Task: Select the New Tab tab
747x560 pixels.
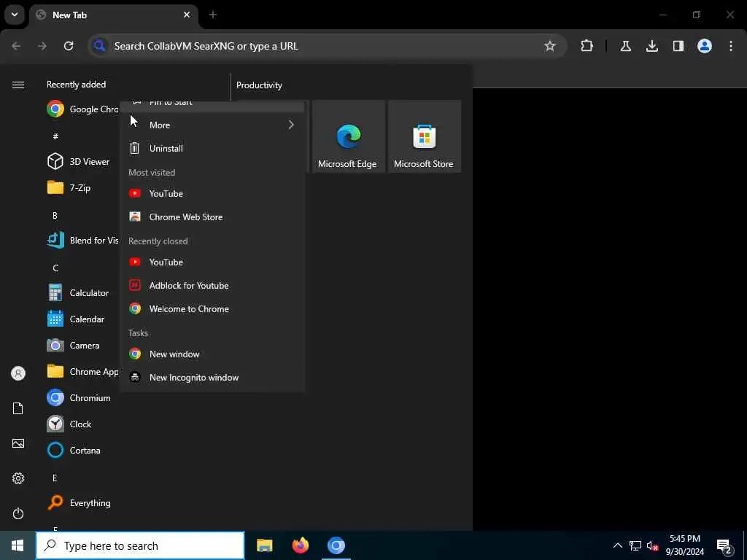Action: click(x=114, y=15)
